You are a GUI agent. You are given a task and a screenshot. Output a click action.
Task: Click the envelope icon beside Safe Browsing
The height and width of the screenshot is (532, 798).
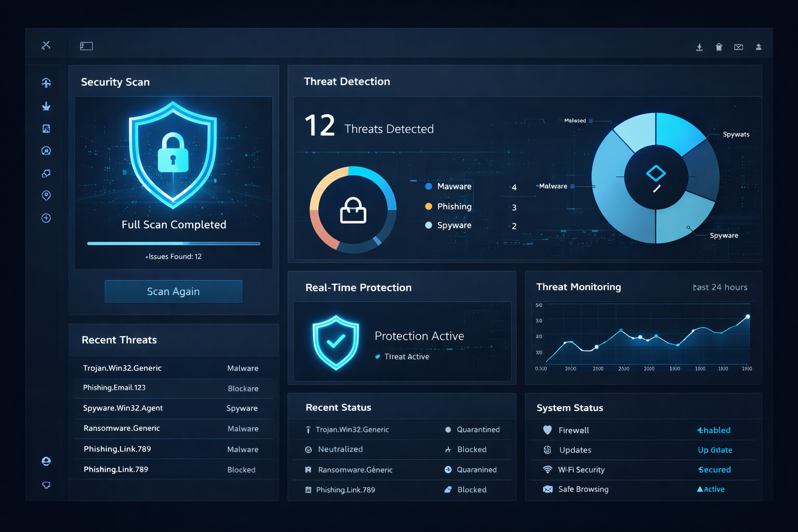coord(548,489)
